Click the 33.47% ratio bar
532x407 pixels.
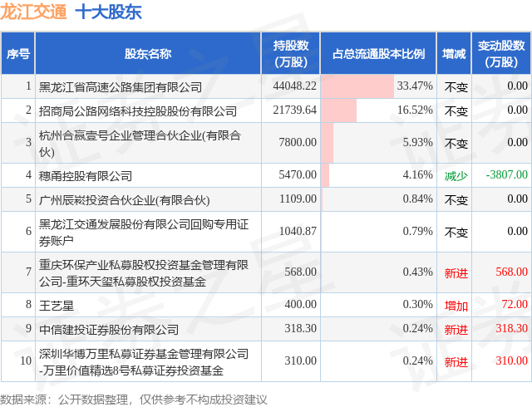(x=357, y=86)
